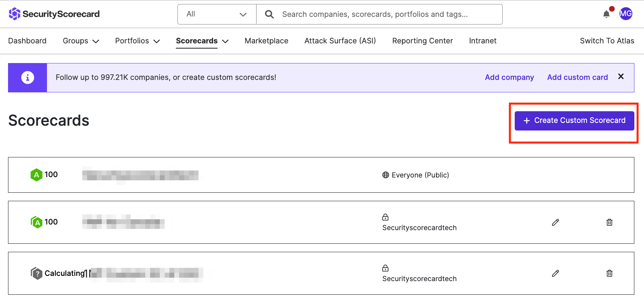The image size is (644, 302).
Task: Delete the second scorecard with the trash icon
Action: pos(609,222)
